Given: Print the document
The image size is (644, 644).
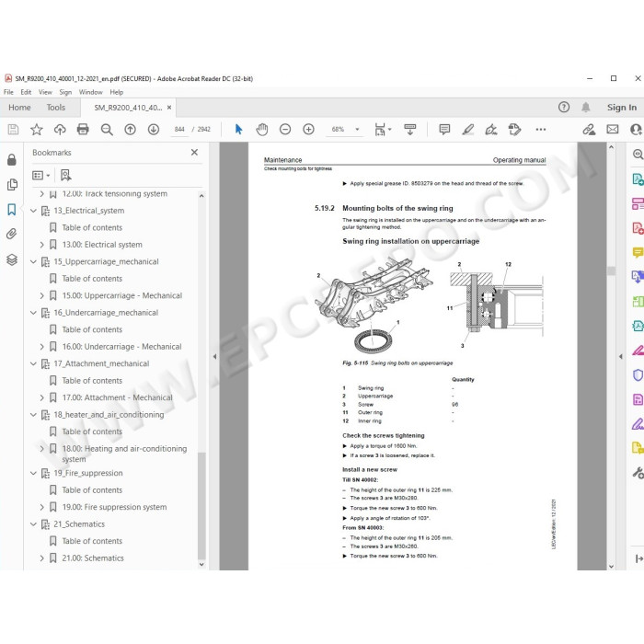Looking at the screenshot, I should pos(83,130).
